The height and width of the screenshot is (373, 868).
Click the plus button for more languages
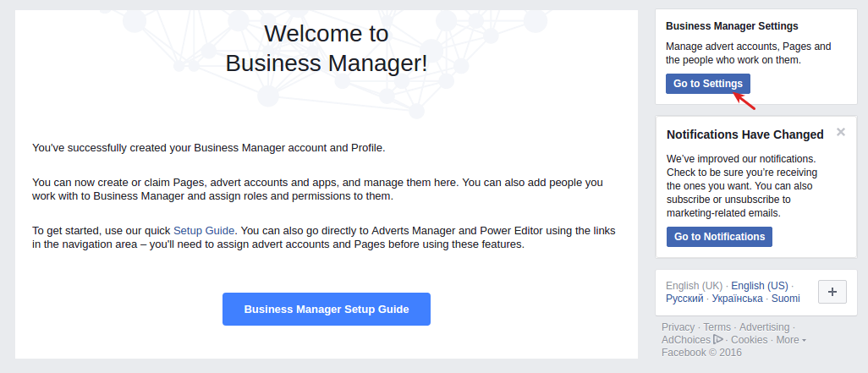(x=832, y=292)
